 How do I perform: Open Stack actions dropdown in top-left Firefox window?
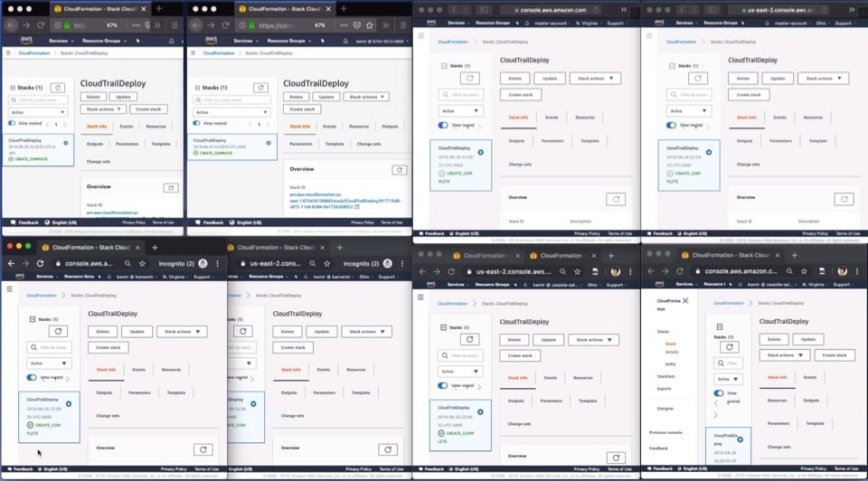click(103, 109)
